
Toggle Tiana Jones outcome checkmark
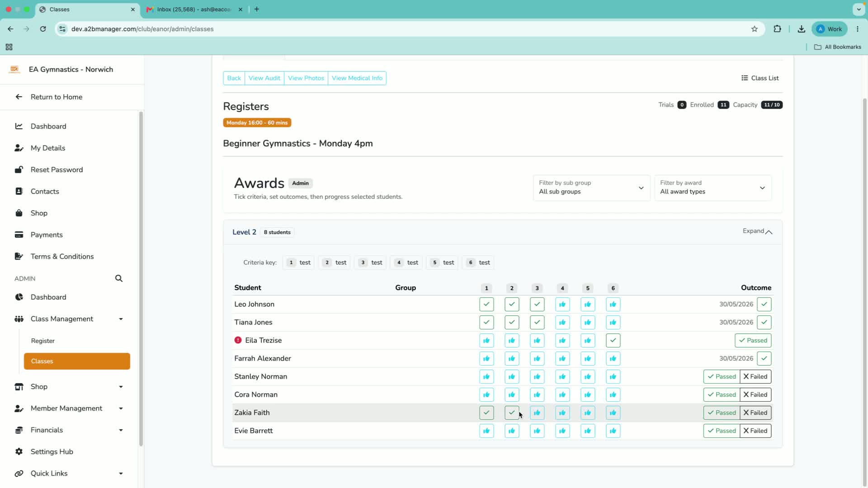coord(764,322)
